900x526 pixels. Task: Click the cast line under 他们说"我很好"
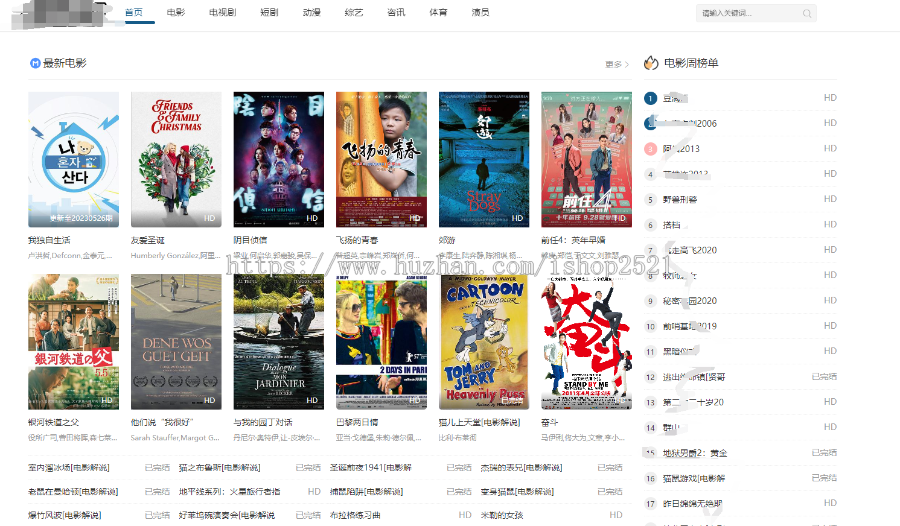[176, 438]
